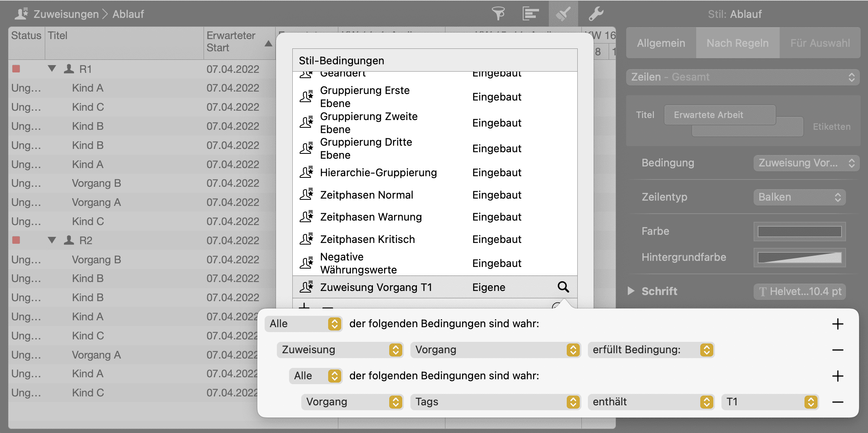Image resolution: width=868 pixels, height=433 pixels.
Task: Open the enthält operator dropdown
Action: [x=651, y=402]
